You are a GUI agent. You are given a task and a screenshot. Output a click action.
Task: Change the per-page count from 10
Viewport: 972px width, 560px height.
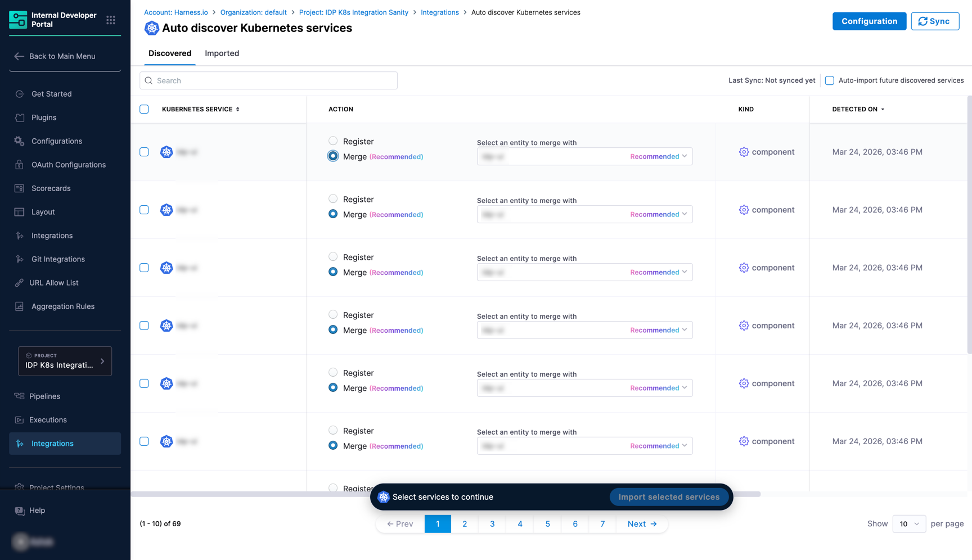click(x=908, y=523)
